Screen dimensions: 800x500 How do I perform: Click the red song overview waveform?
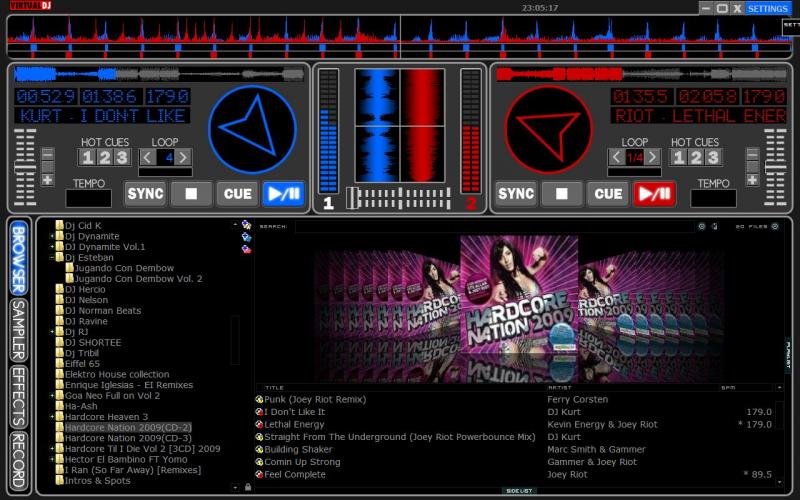641,74
